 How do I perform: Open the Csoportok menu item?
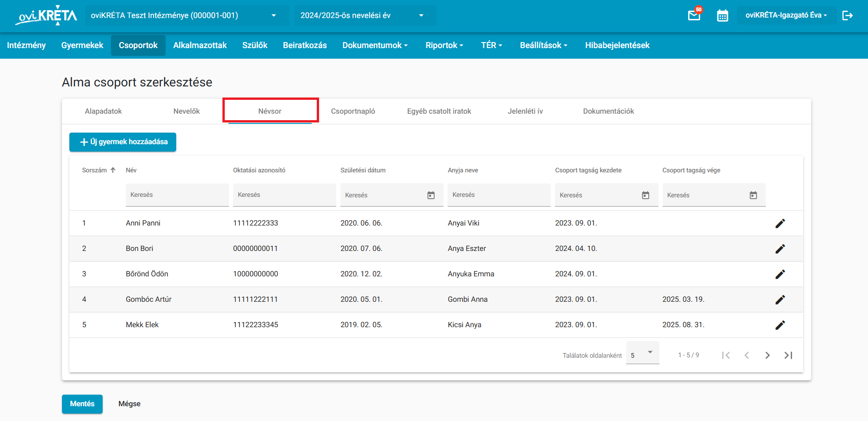click(x=138, y=45)
